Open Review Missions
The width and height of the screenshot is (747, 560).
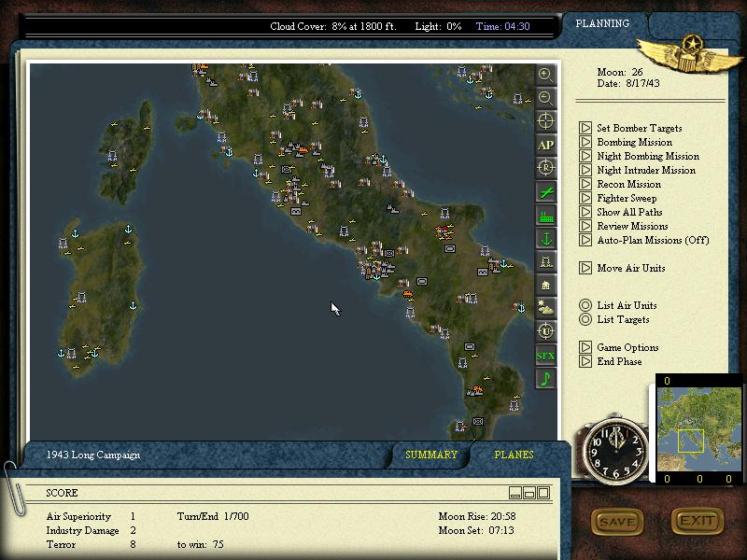click(x=624, y=226)
